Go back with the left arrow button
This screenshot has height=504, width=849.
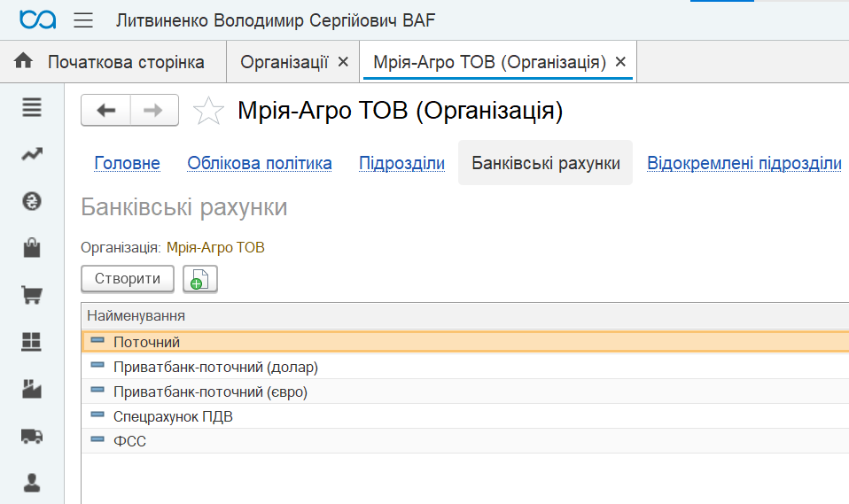(106, 111)
